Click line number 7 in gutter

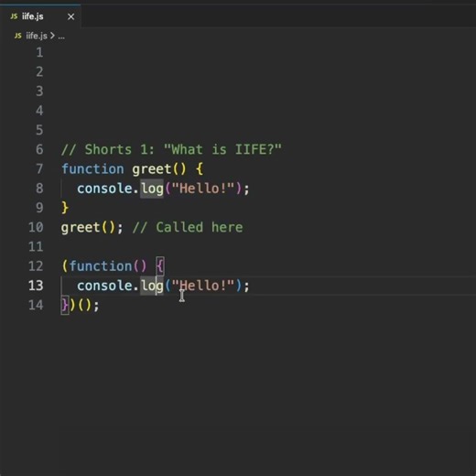click(39, 168)
